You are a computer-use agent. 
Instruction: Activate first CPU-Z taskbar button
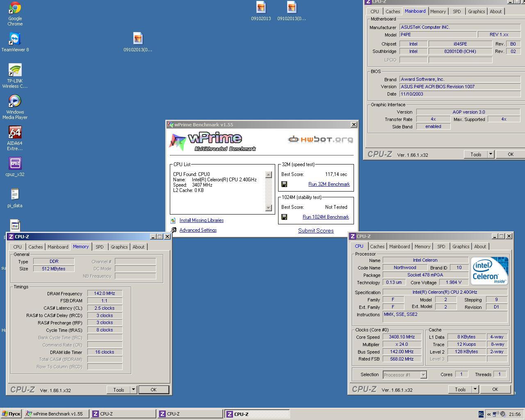click(123, 414)
